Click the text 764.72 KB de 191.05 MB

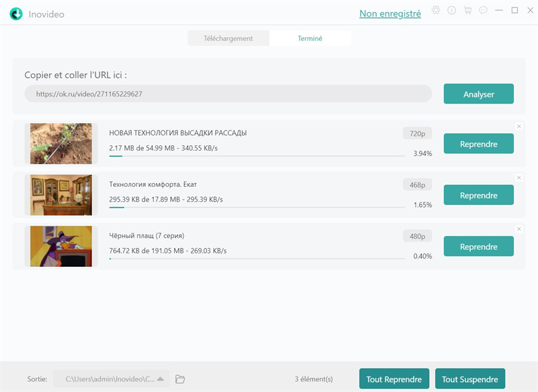click(x=147, y=251)
